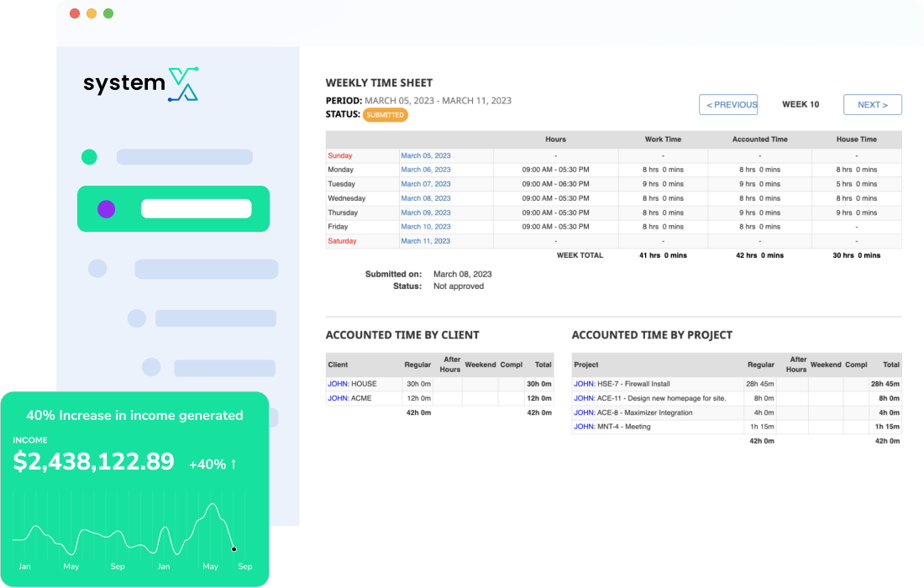Click the Accounted Time column header
This screenshot has height=588, width=924.
pos(759,139)
